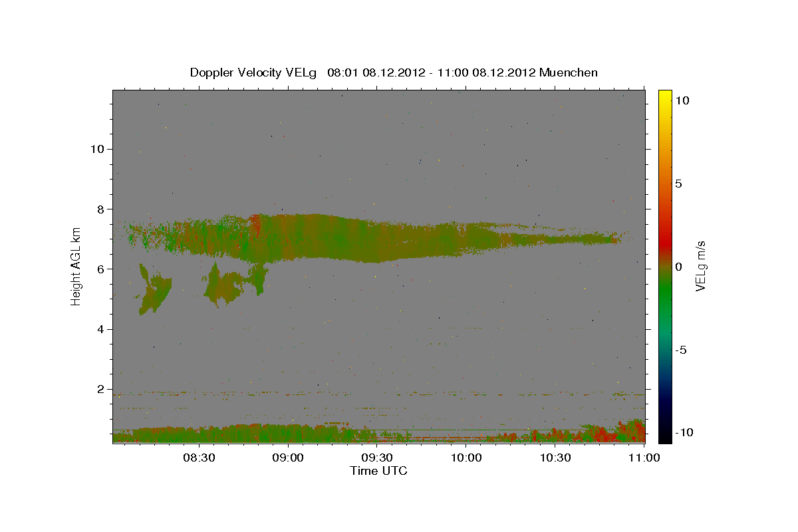Click the colorbar value 5
Screen dimensions: 798x532
coord(679,184)
